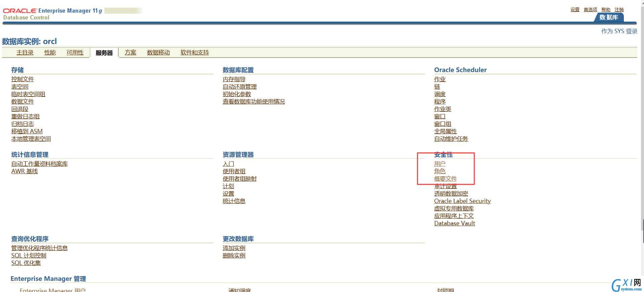Image resolution: width=644 pixels, height=292 pixels.
Task: Open the 管理优化程序统计信息 link
Action: click(x=40, y=248)
